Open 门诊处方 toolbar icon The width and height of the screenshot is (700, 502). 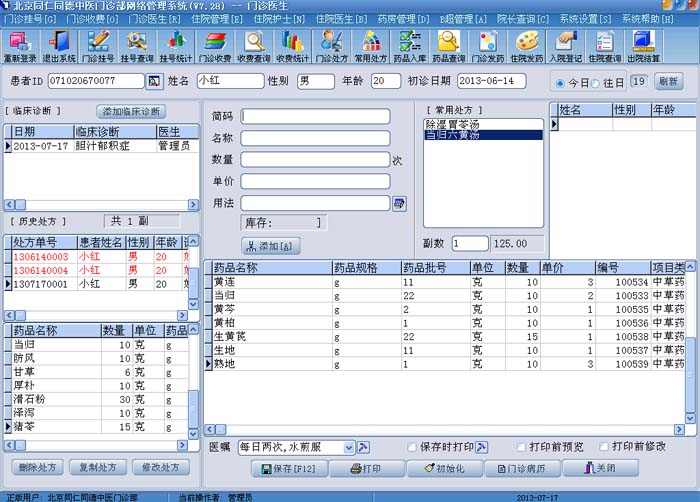coord(331,46)
